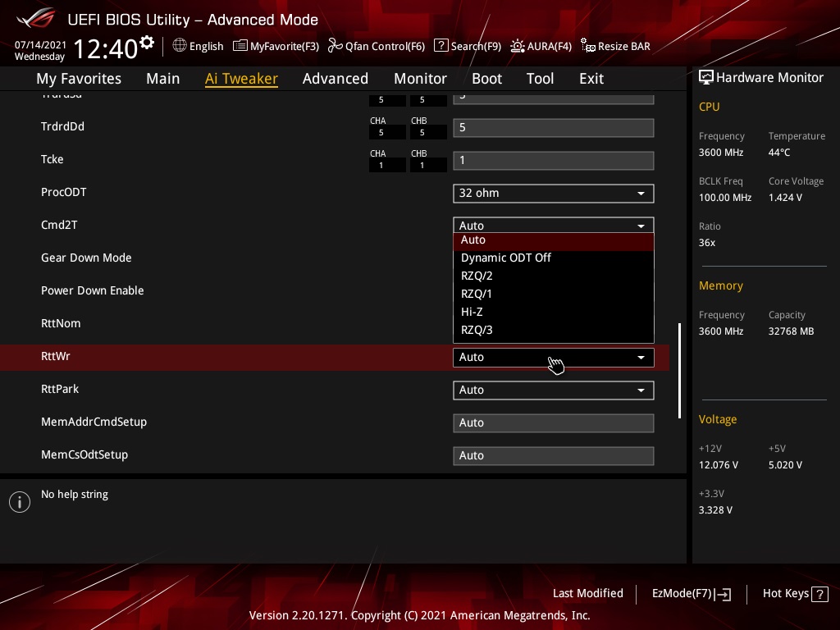Select the RttPark setting label
Image resolution: width=840 pixels, height=630 pixels.
pos(60,389)
